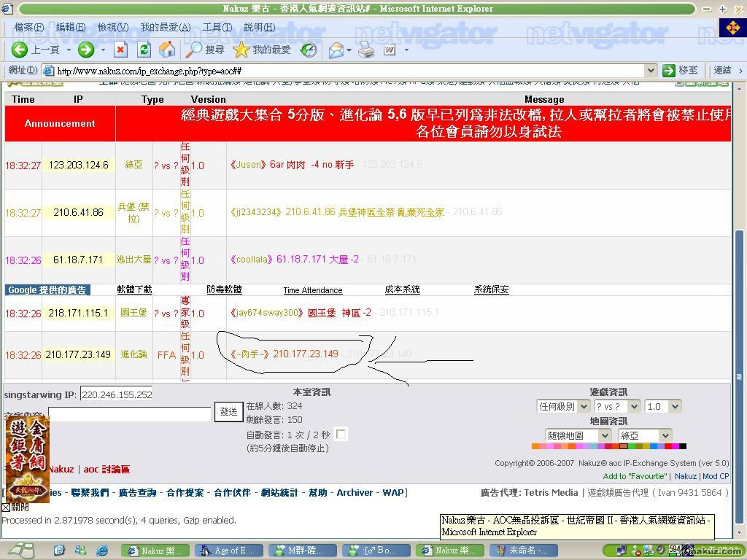The height and width of the screenshot is (560, 747).
Task: Click the Back arrow button
Action: point(20,50)
